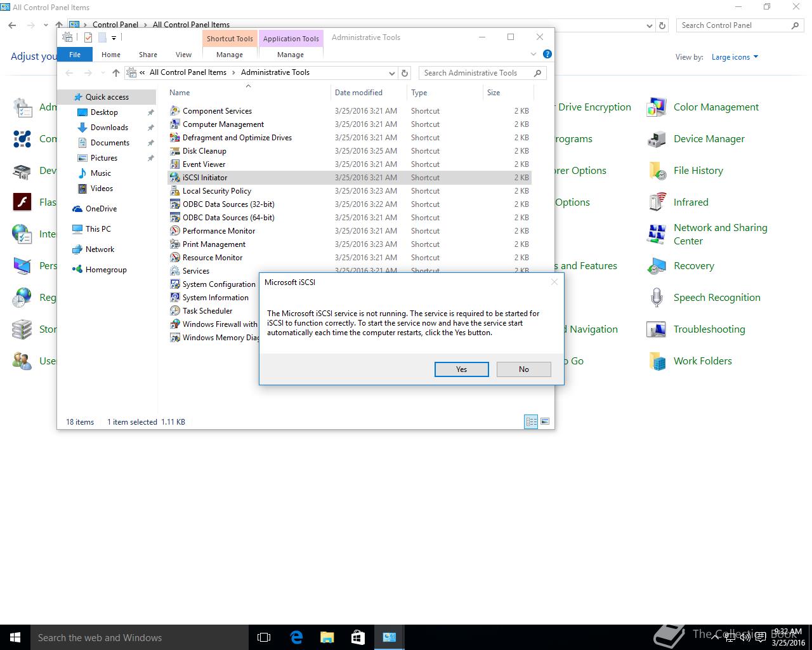
Task: Open File Explorer from the taskbar
Action: pyautogui.click(x=327, y=637)
